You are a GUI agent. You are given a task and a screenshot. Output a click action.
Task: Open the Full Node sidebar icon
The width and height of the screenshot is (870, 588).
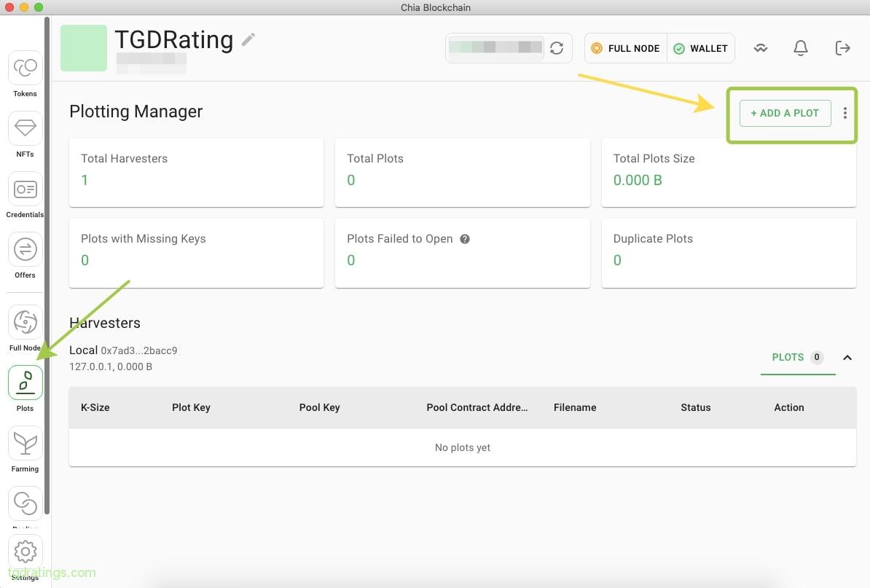point(25,322)
